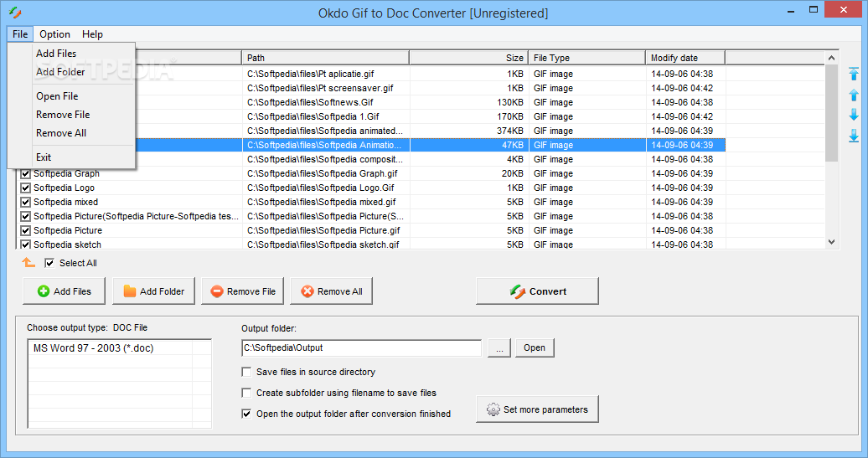Open the Option menu

click(x=54, y=33)
